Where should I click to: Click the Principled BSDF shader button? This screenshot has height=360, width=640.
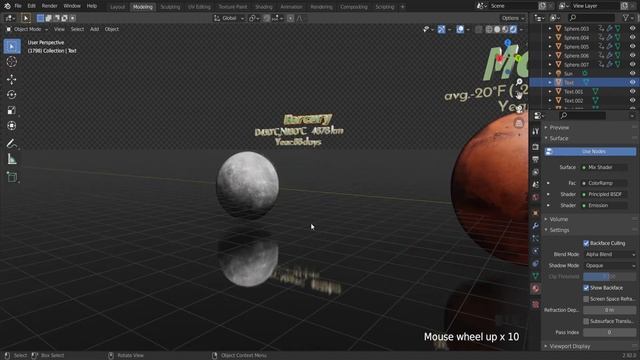pos(604,194)
